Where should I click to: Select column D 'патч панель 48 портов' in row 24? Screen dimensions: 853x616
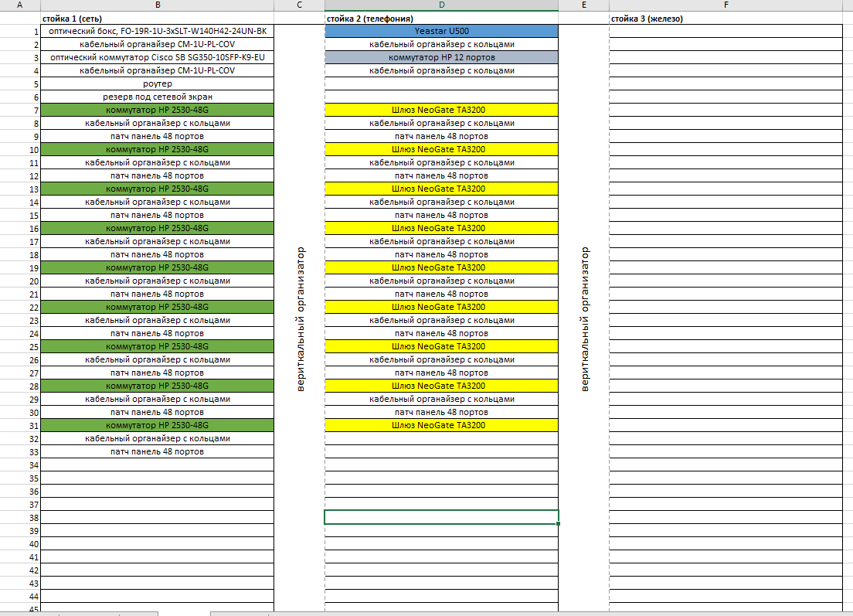pos(441,334)
